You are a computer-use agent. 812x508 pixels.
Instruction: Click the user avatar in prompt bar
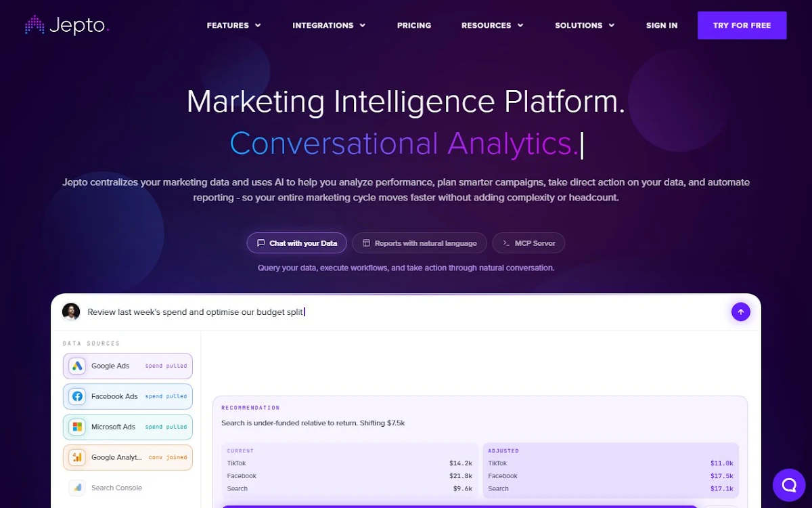[x=71, y=312]
